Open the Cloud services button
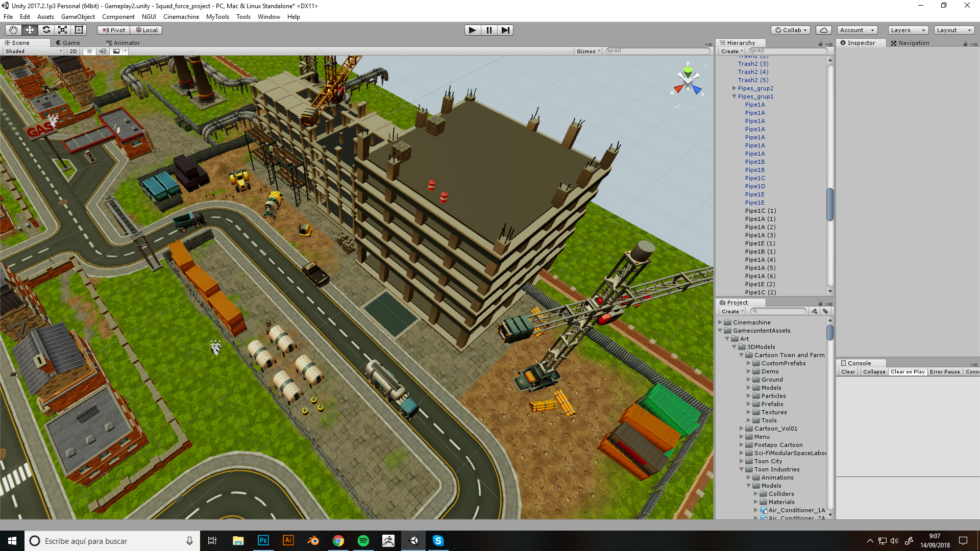Image resolution: width=980 pixels, height=551 pixels. click(824, 30)
